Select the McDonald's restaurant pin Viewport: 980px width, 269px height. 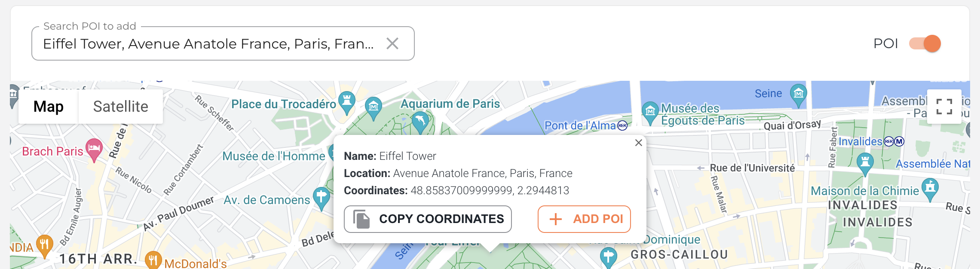point(153,260)
